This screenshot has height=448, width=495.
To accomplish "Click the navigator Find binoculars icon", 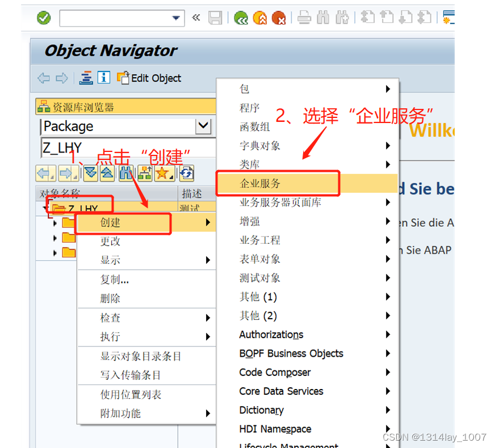I will (x=125, y=174).
